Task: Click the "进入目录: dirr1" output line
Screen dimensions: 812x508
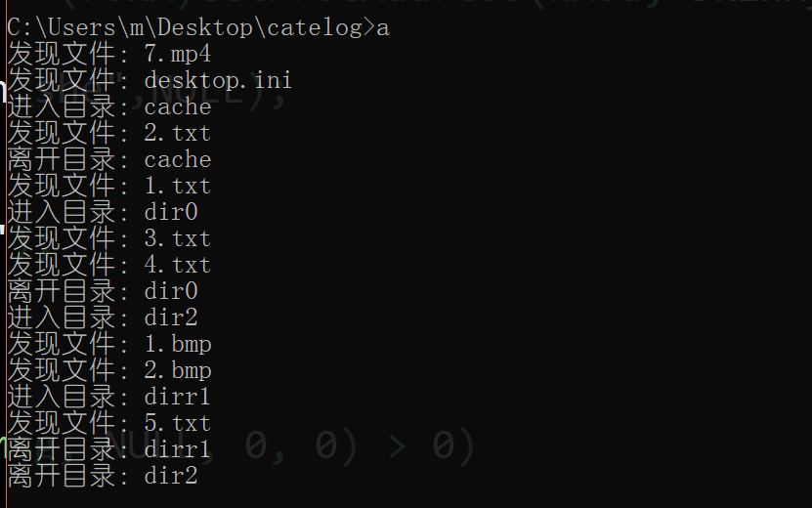Action: pos(108,397)
